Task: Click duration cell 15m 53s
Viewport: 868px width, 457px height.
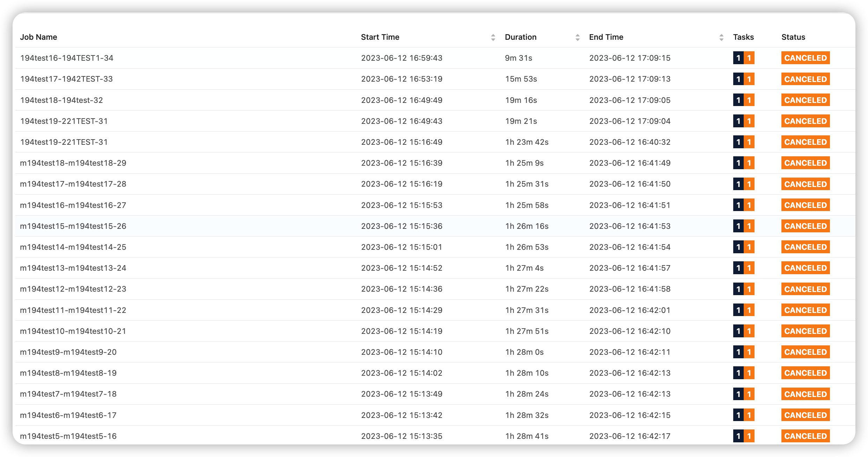Action: [x=521, y=79]
